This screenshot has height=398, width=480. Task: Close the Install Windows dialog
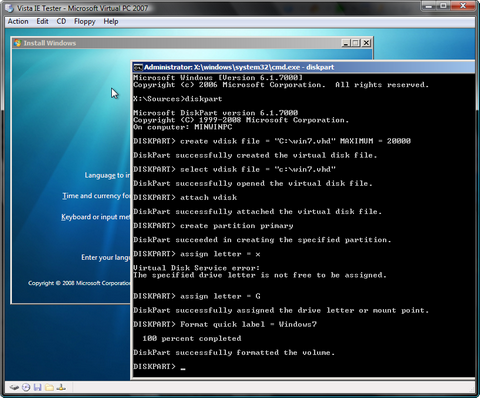pos(366,43)
